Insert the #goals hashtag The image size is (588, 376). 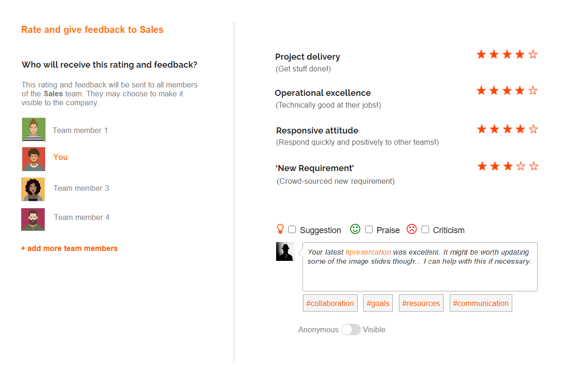tap(378, 303)
